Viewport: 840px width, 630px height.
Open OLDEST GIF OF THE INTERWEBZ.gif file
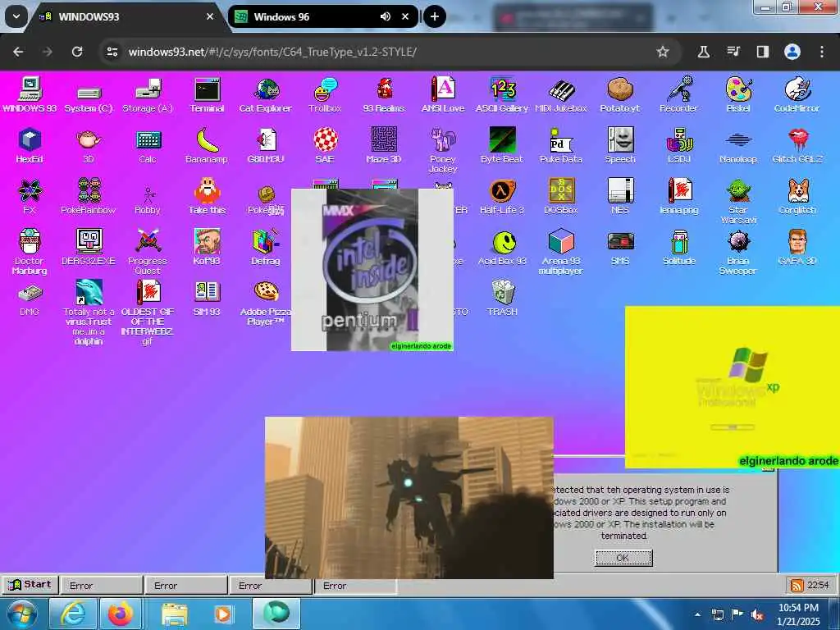(x=148, y=312)
